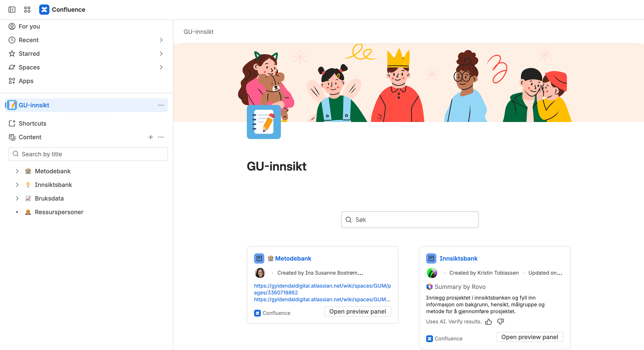Screen dimensions: 644x350
Task: Expand the Recent menu chevron
Action: (x=161, y=40)
